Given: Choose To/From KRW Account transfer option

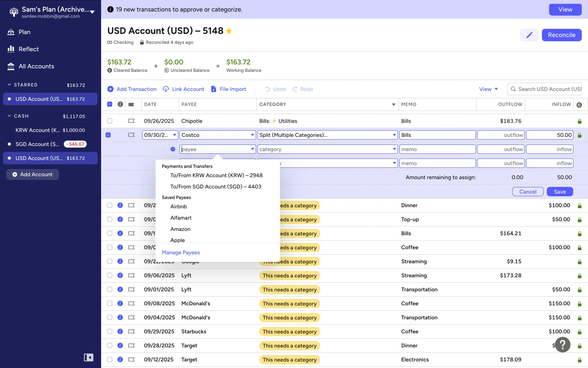Looking at the screenshot, I should pyautogui.click(x=216, y=175).
